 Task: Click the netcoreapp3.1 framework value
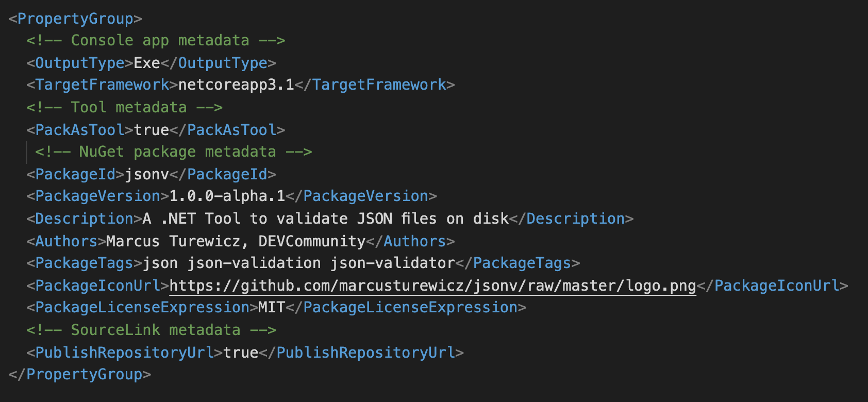click(x=236, y=85)
